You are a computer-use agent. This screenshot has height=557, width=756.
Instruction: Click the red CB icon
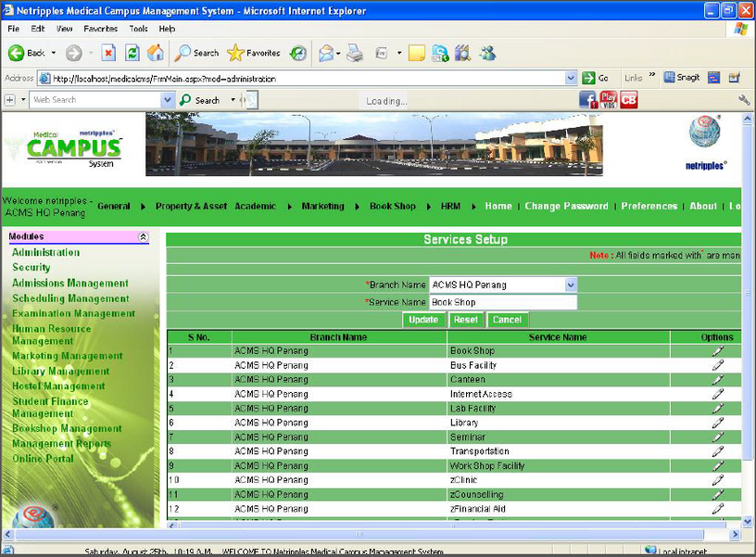pos(629,100)
